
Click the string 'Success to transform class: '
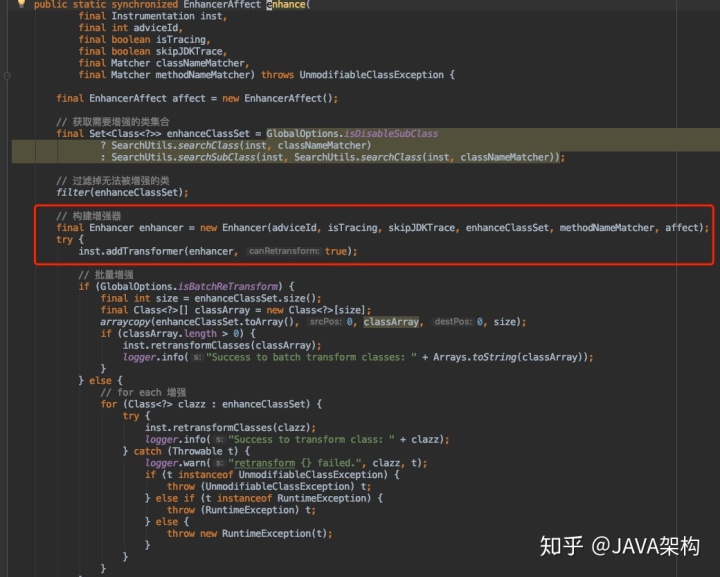[311, 439]
